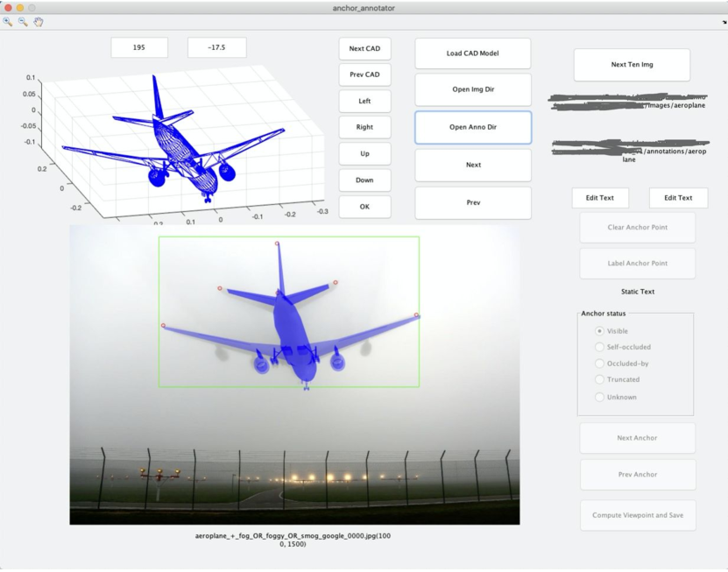
Task: Click the annotations/aeroplane directory path text
Action: coord(630,152)
